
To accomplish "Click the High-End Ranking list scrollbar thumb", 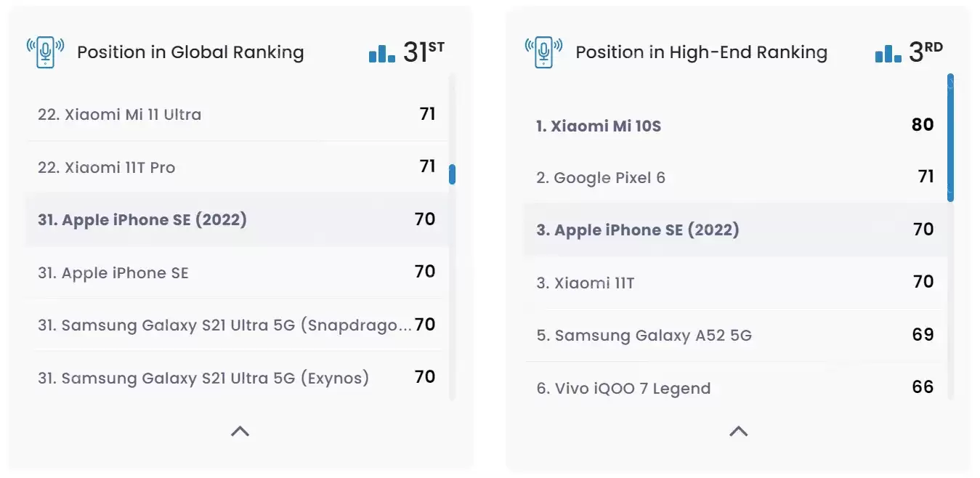I will click(950, 137).
